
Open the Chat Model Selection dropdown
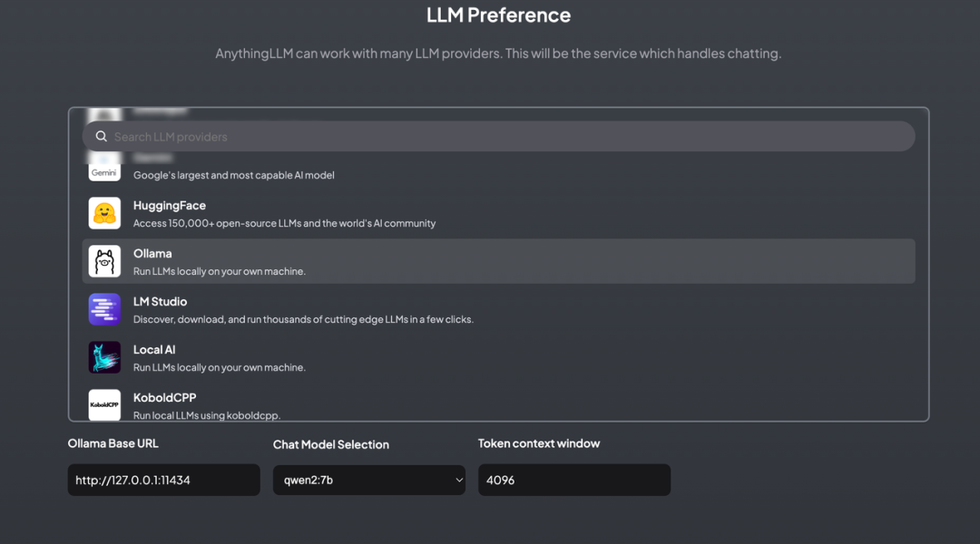(x=368, y=481)
